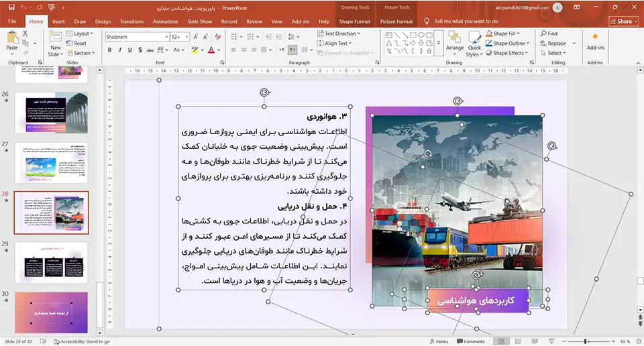The height and width of the screenshot is (346, 644).
Task: Toggle Align Left paragraph alignment
Action: [x=233, y=50]
